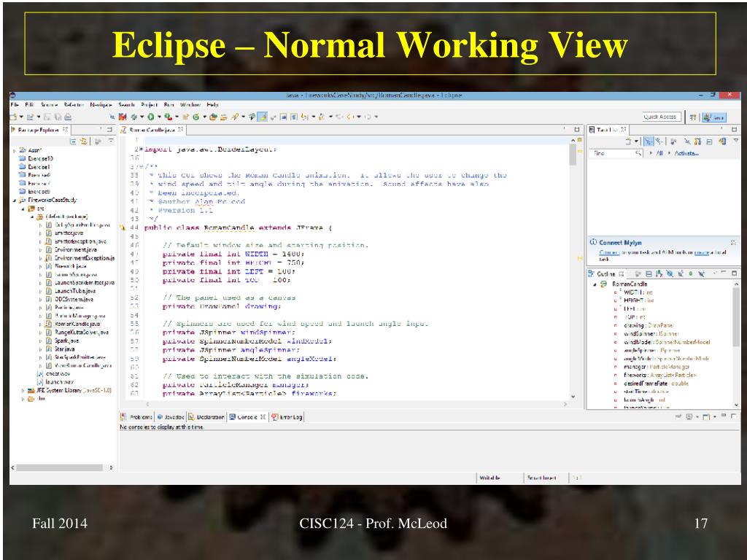747x560 pixels.
Task: Open the Run button dropdown arrow
Action: pyautogui.click(x=158, y=117)
